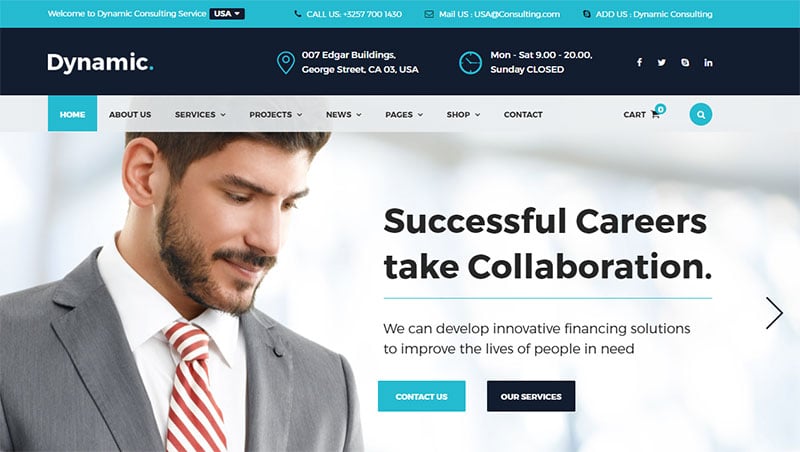Expand the Shop menu dropdown
The image size is (800, 452).
pos(463,115)
